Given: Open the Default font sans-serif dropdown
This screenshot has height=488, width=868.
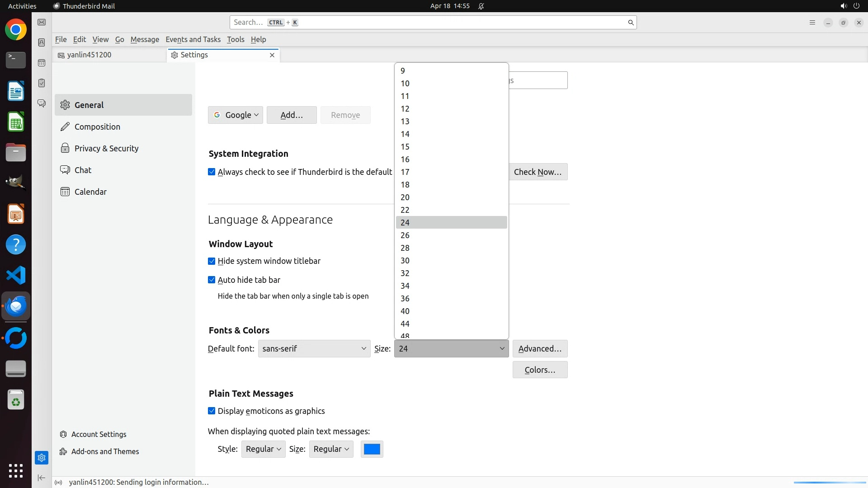Looking at the screenshot, I should [314, 349].
